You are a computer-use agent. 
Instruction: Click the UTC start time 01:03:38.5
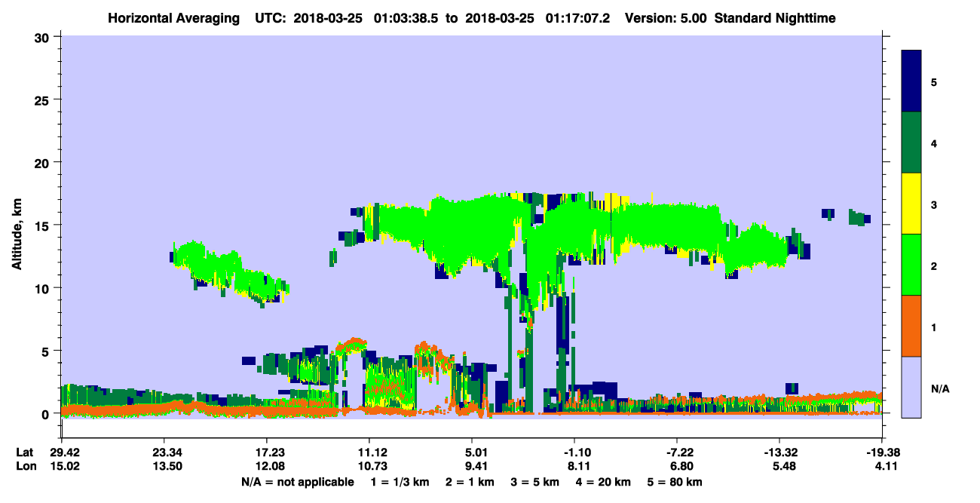pyautogui.click(x=407, y=17)
